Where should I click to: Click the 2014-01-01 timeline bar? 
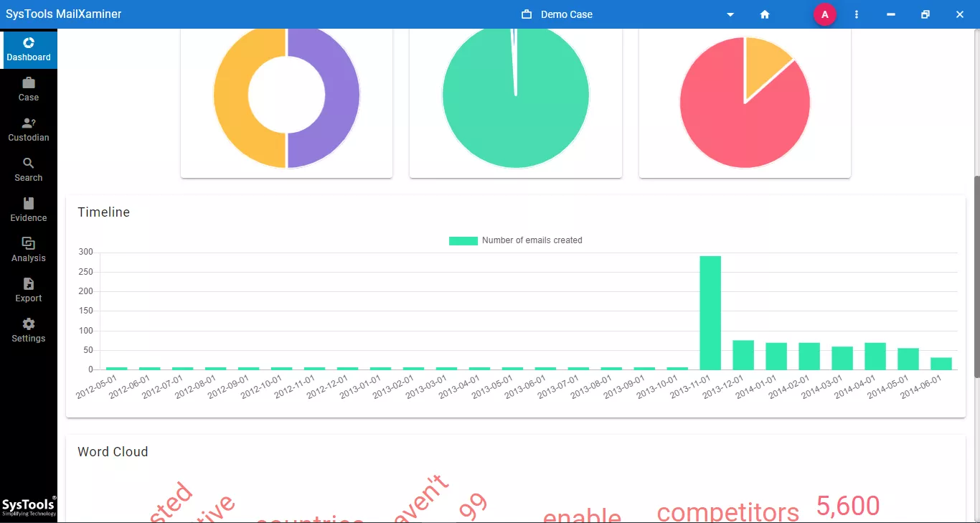776,356
